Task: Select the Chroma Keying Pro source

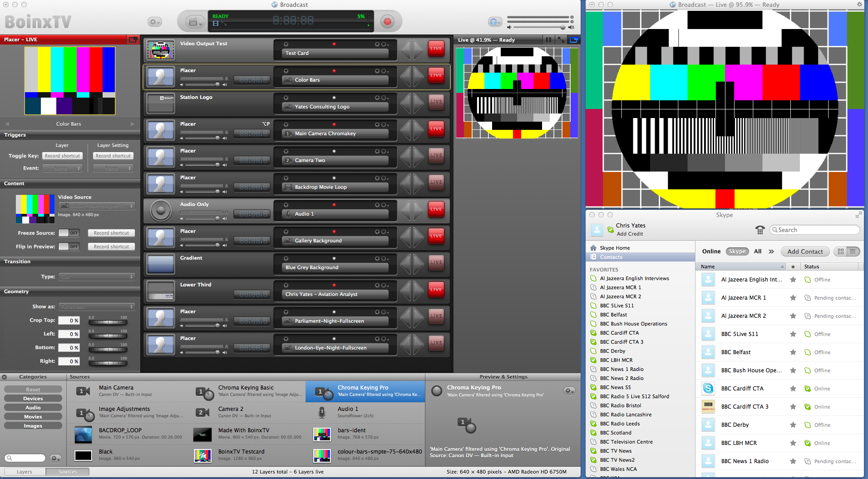Action: coord(365,391)
